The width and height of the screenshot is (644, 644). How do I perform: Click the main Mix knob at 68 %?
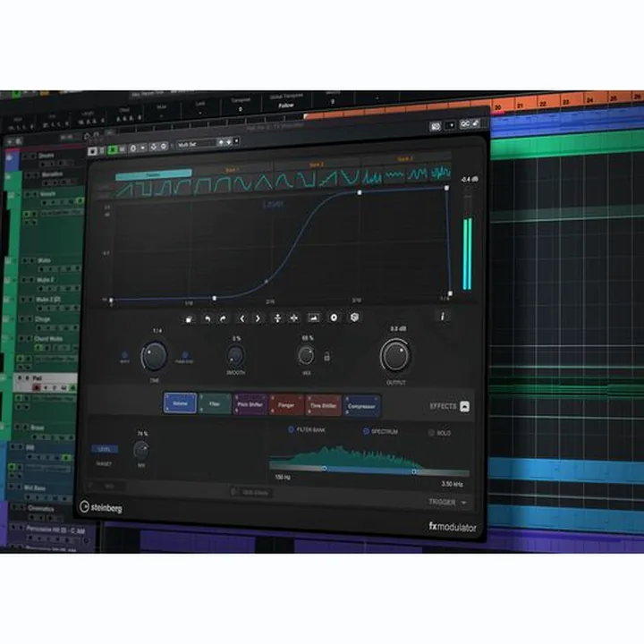point(306,356)
